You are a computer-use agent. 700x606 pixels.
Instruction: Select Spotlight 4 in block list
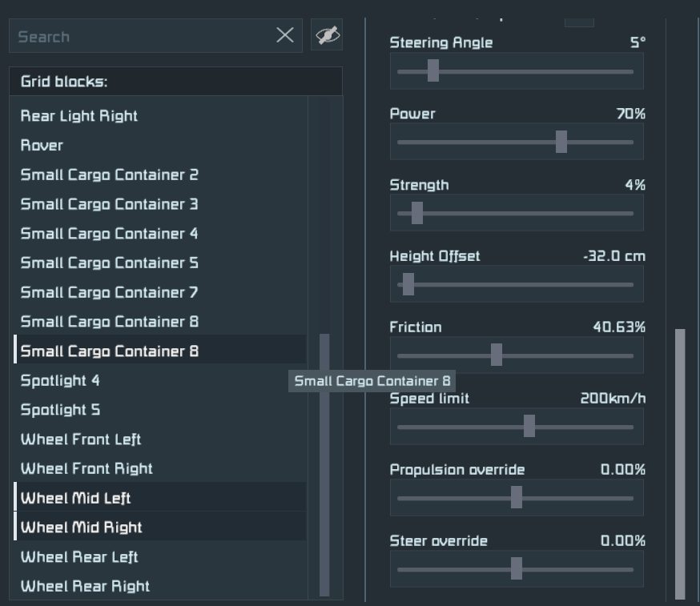tap(60, 381)
